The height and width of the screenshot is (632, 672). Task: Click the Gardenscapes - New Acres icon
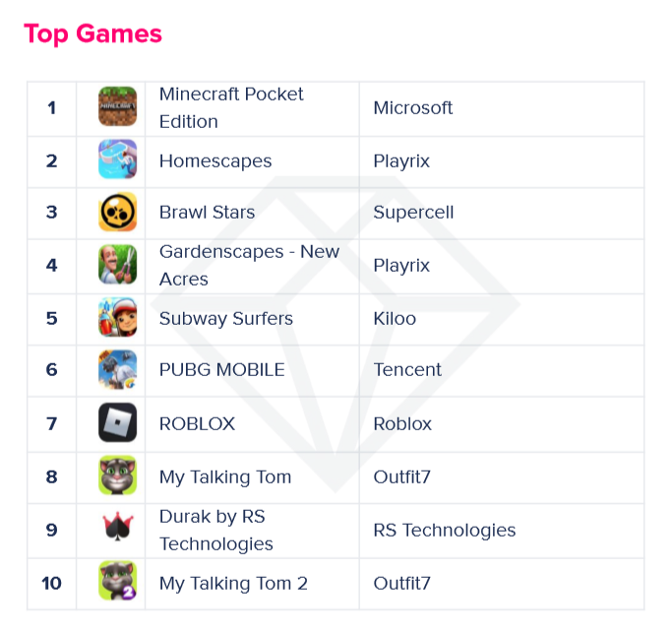(x=118, y=265)
